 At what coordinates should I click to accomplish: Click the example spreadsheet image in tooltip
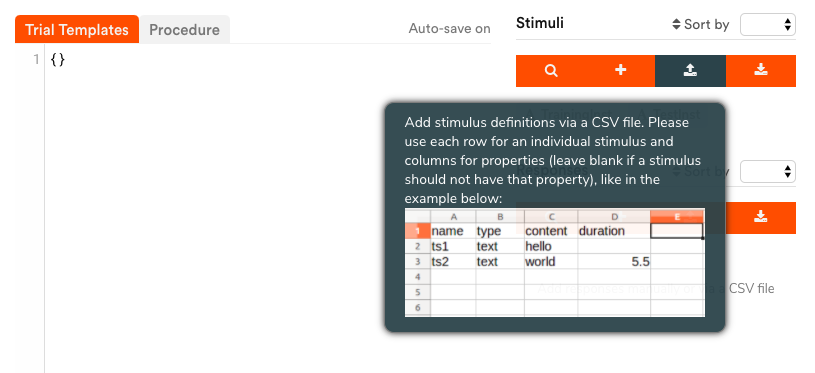point(555,262)
